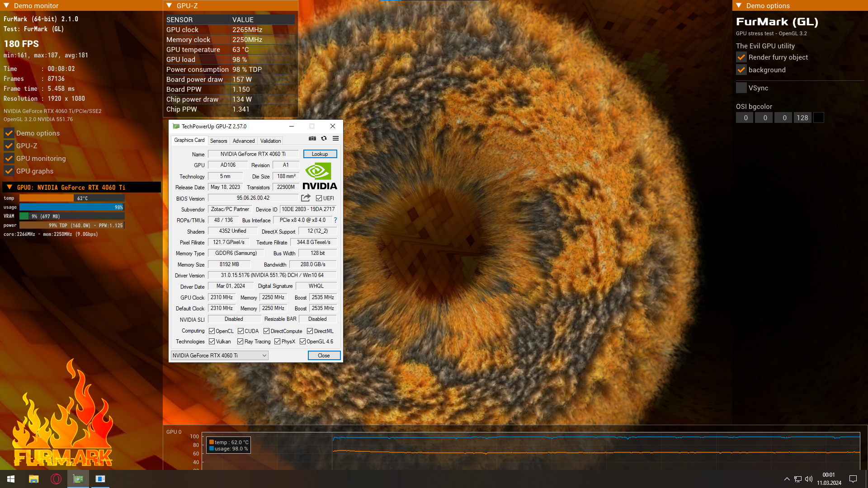
Task: Click the BIOS share/export arrow icon
Action: [306, 198]
